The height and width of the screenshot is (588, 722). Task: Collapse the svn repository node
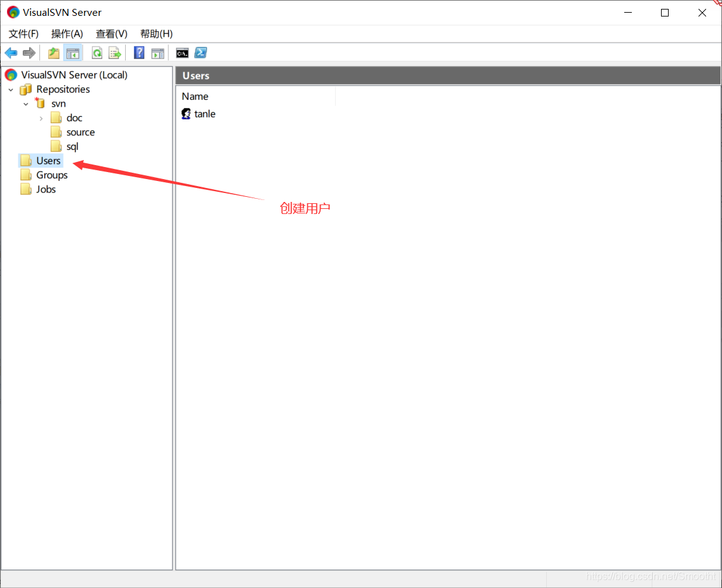[26, 104]
